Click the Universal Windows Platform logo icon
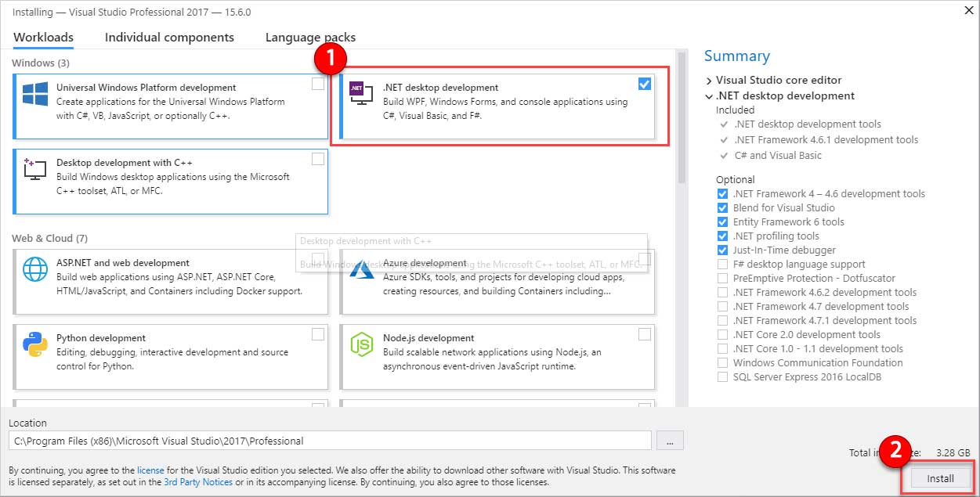 [x=35, y=95]
